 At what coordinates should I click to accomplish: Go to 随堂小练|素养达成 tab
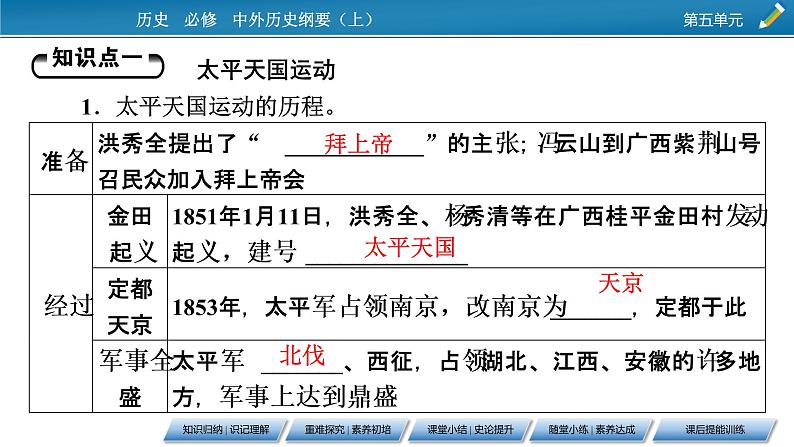(592, 430)
